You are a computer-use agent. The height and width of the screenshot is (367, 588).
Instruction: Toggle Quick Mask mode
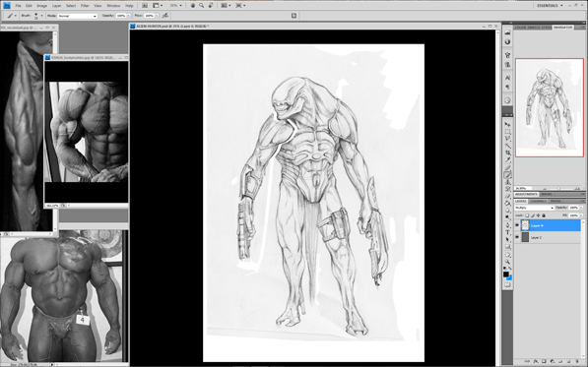(507, 285)
